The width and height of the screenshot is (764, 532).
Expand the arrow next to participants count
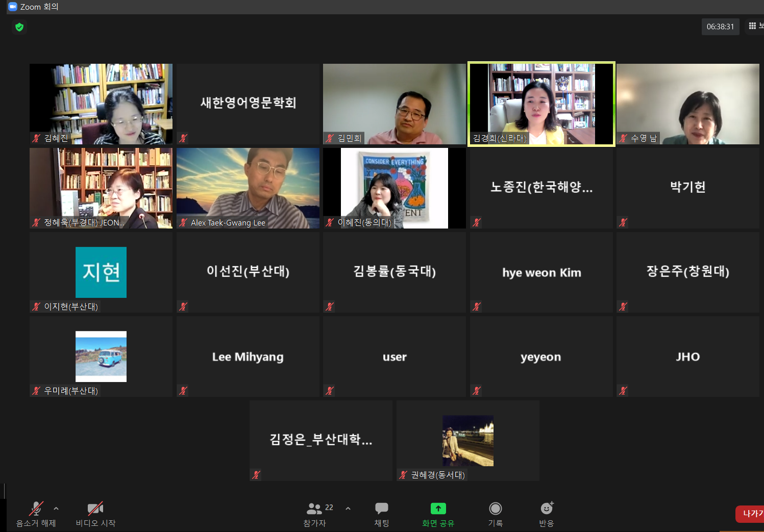pyautogui.click(x=348, y=509)
